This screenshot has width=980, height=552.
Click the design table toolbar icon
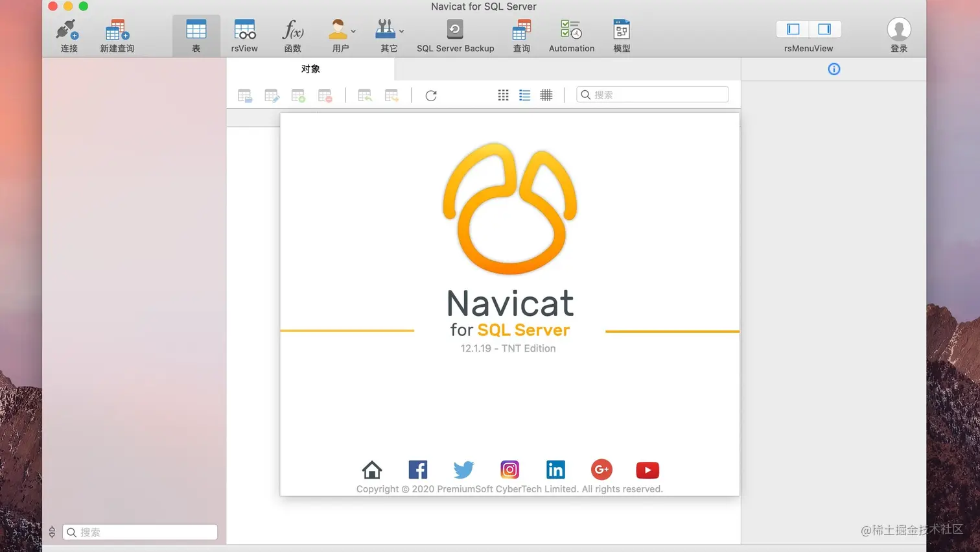coord(272,96)
